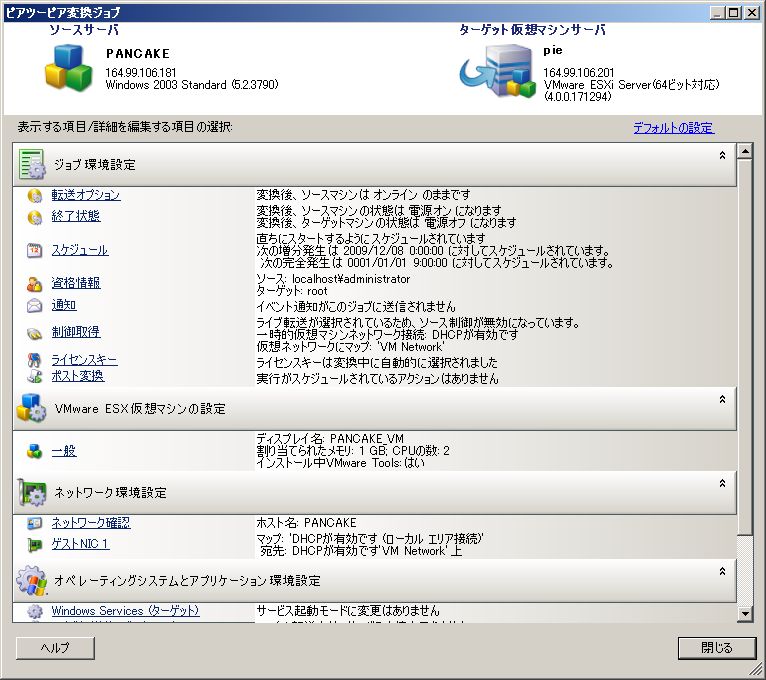This screenshot has width=766, height=680.
Task: Collapse the VMware ESX 仮想マシンの設定 chevron
Action: [722, 400]
